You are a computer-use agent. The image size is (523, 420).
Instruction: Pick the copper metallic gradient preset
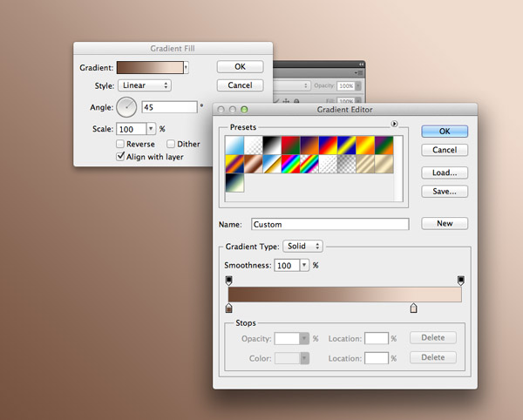pyautogui.click(x=254, y=164)
